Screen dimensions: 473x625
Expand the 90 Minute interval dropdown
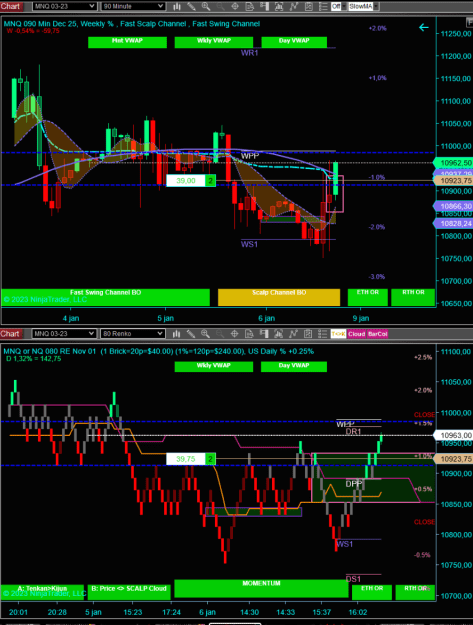pyautogui.click(x=133, y=6)
